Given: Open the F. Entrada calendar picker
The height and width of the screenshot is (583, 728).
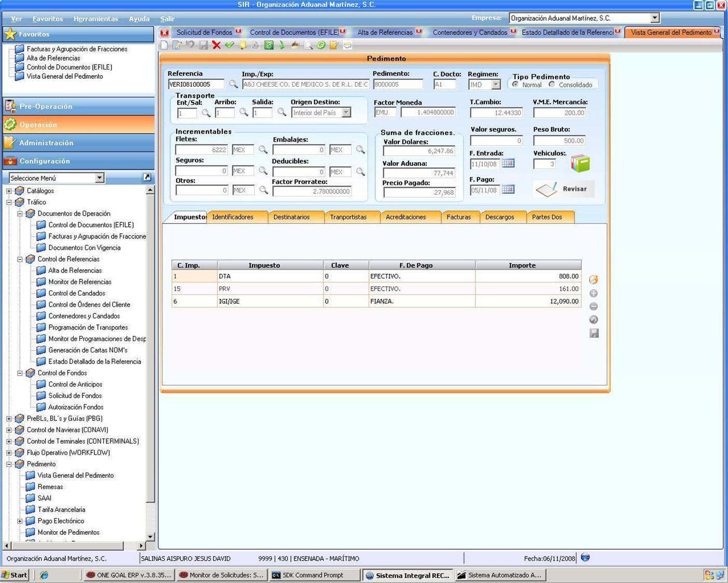Looking at the screenshot, I should 508,164.
